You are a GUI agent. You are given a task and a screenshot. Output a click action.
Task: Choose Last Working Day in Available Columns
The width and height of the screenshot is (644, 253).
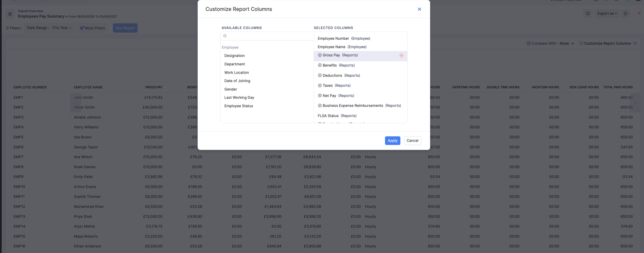(239, 98)
